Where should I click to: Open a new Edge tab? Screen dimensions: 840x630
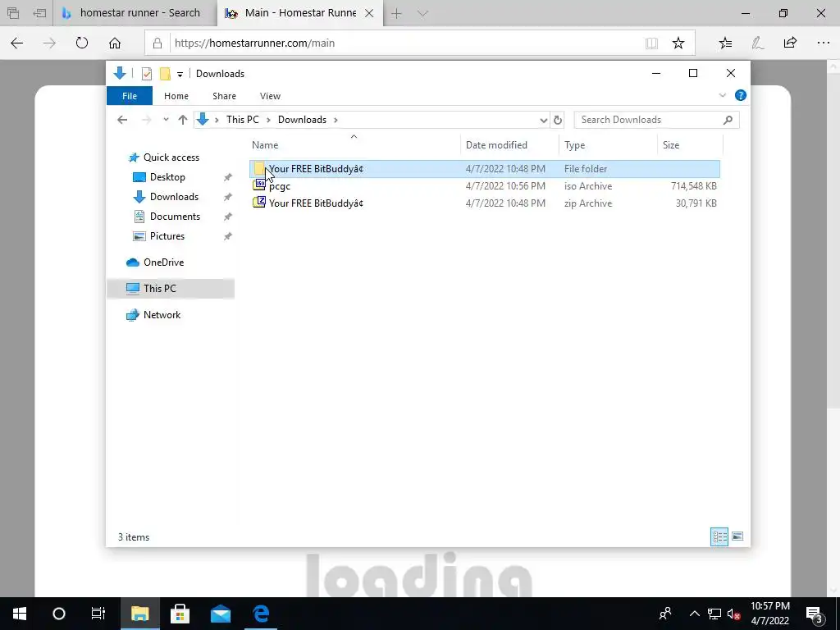tap(396, 13)
